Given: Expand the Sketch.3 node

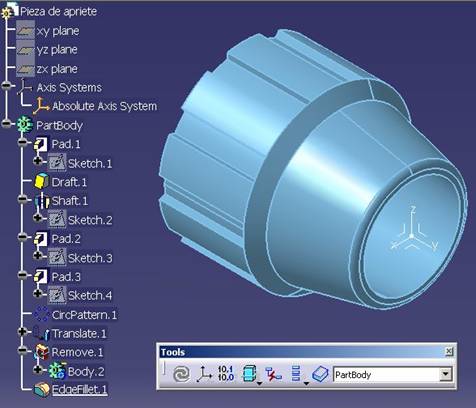Looking at the screenshot, I should point(38,256).
